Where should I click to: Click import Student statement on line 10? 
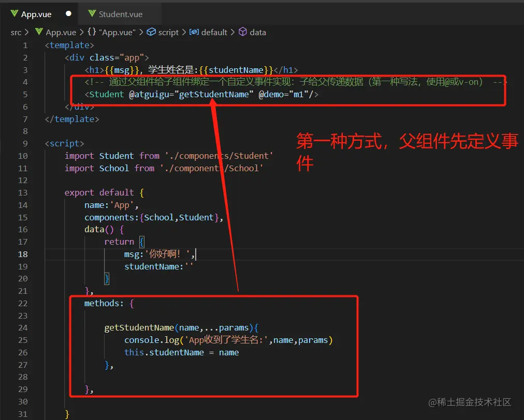click(169, 156)
